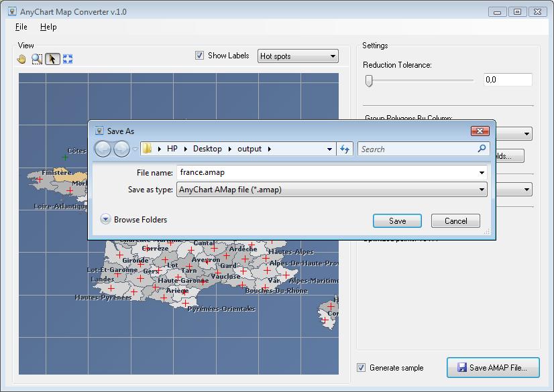Open the Save as type dropdown
The image size is (554, 392).
pos(332,190)
